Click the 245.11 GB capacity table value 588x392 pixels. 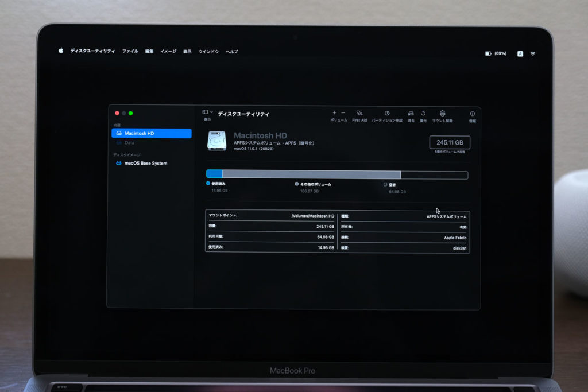(x=325, y=226)
